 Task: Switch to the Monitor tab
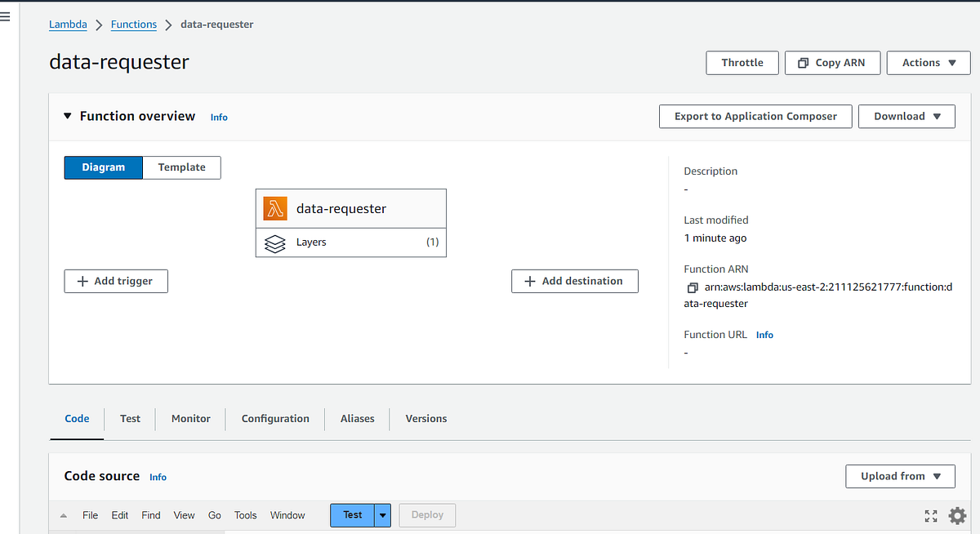click(190, 419)
